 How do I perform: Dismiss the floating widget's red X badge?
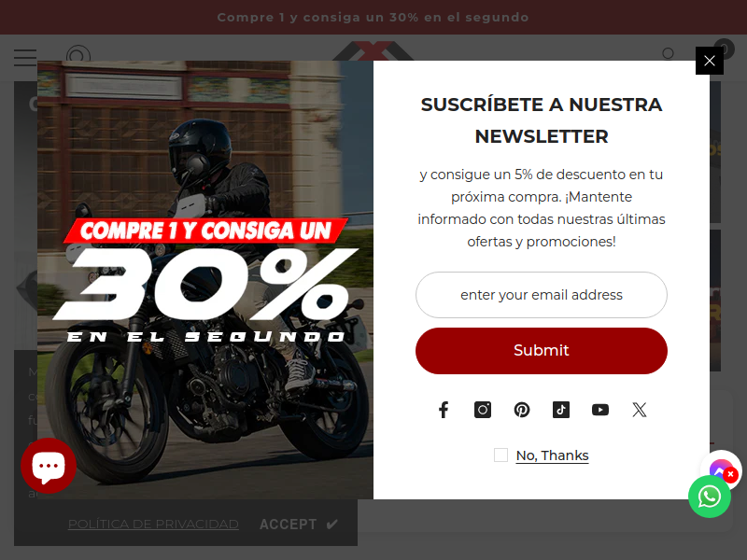tap(730, 474)
